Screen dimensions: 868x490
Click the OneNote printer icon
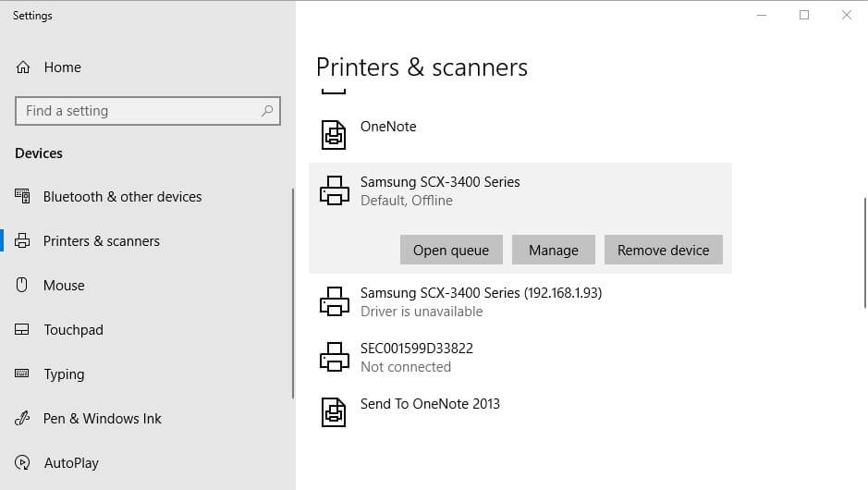pos(334,135)
